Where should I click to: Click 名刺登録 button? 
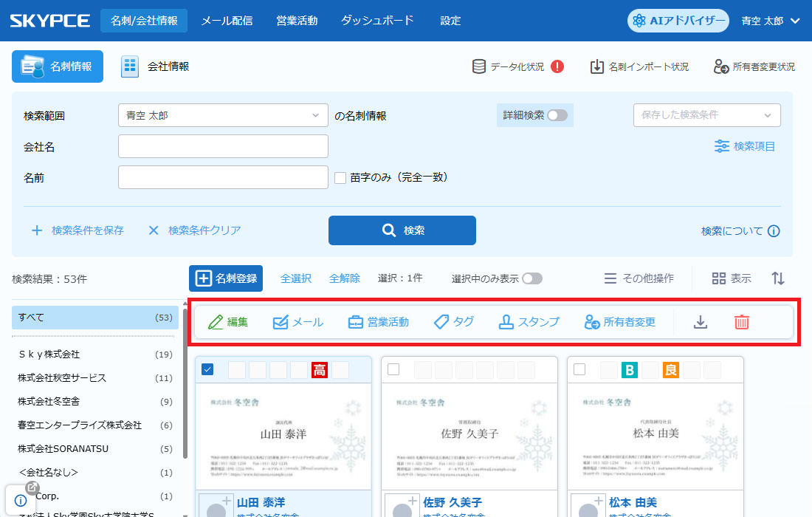pos(226,278)
